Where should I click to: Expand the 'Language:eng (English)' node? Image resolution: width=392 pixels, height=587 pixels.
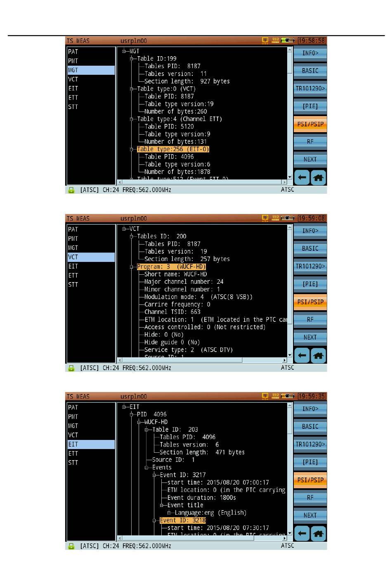169,513
